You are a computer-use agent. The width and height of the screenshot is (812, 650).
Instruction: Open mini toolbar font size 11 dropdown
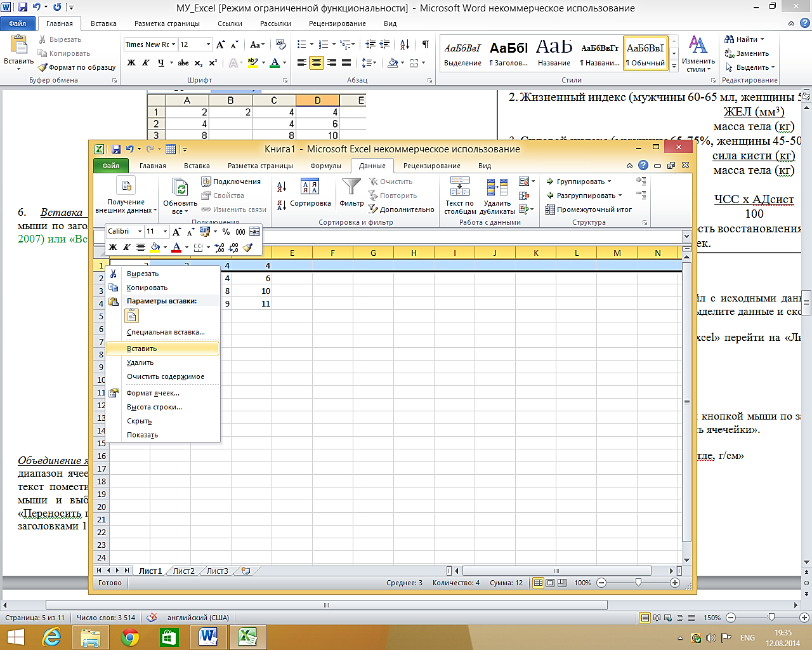click(x=165, y=231)
